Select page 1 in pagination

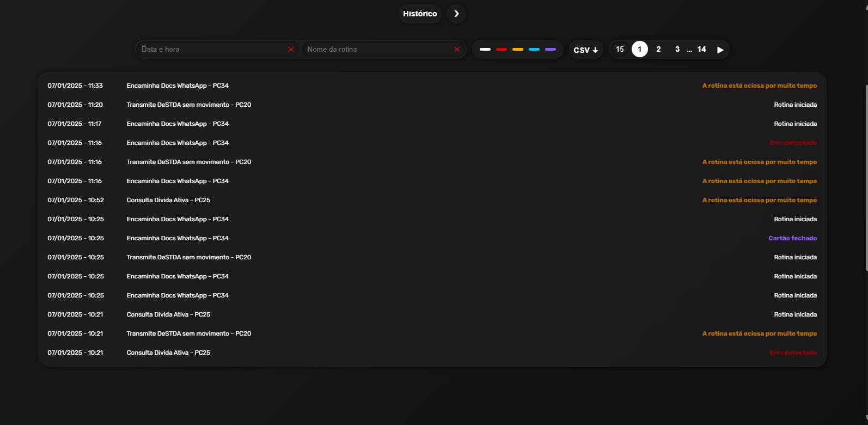[x=640, y=49]
